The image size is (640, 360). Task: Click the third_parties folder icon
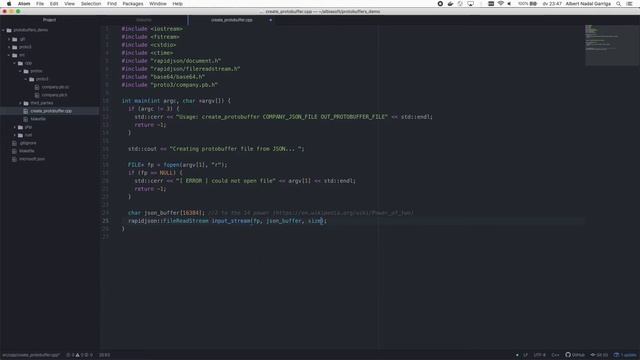26,103
